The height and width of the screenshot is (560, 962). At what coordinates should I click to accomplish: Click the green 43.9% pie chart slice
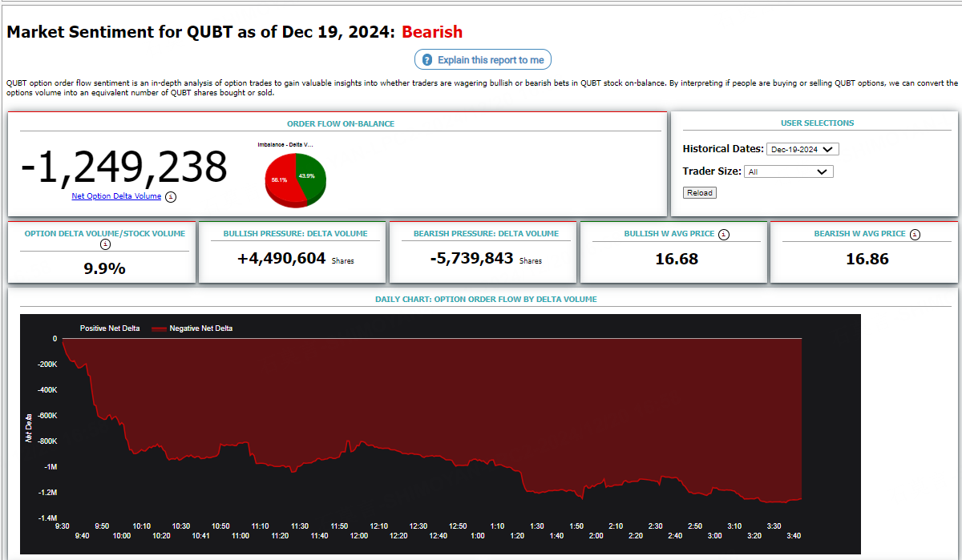313,175
